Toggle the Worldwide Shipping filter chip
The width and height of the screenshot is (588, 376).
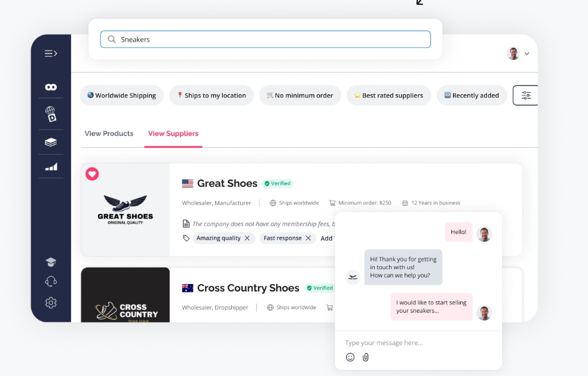(121, 95)
